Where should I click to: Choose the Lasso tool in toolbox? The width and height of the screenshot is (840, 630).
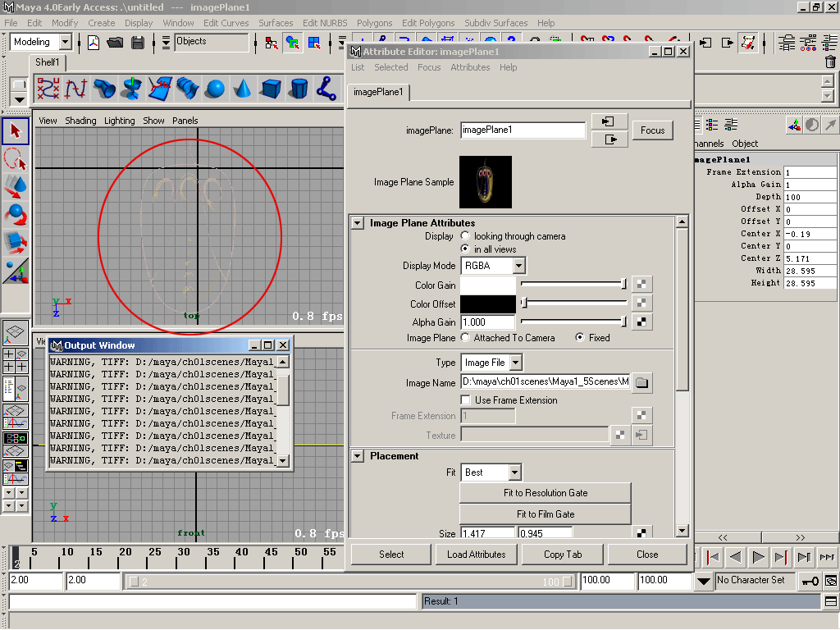(x=15, y=159)
